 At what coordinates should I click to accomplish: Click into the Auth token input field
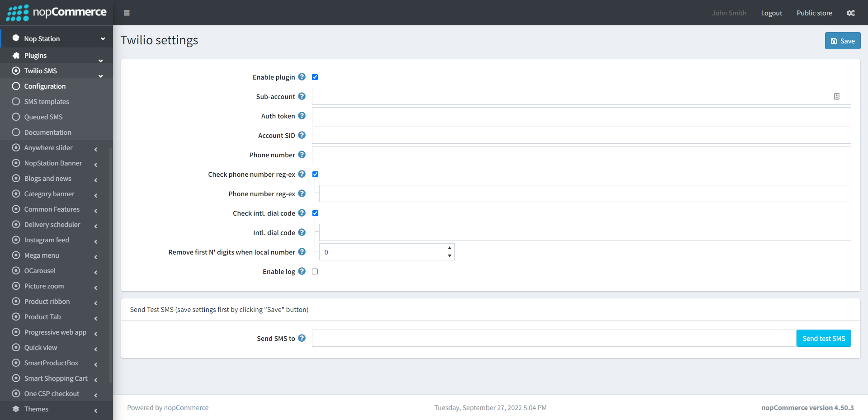(x=581, y=116)
